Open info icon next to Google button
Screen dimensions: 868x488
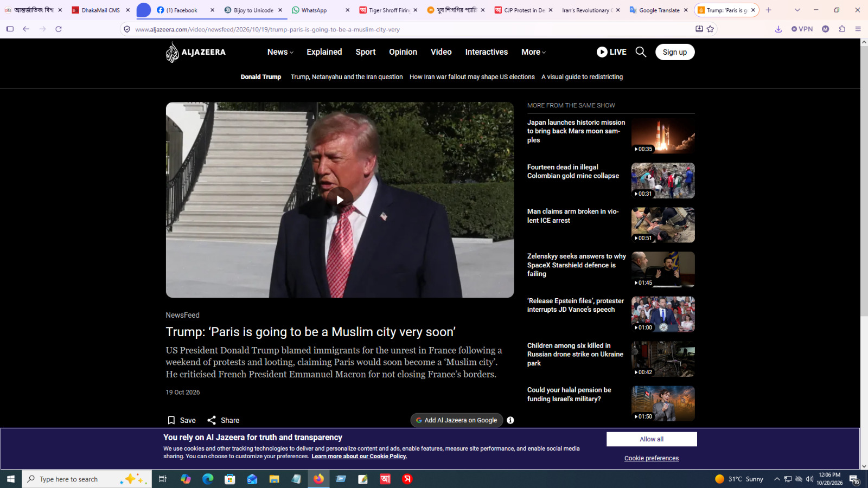pos(510,420)
